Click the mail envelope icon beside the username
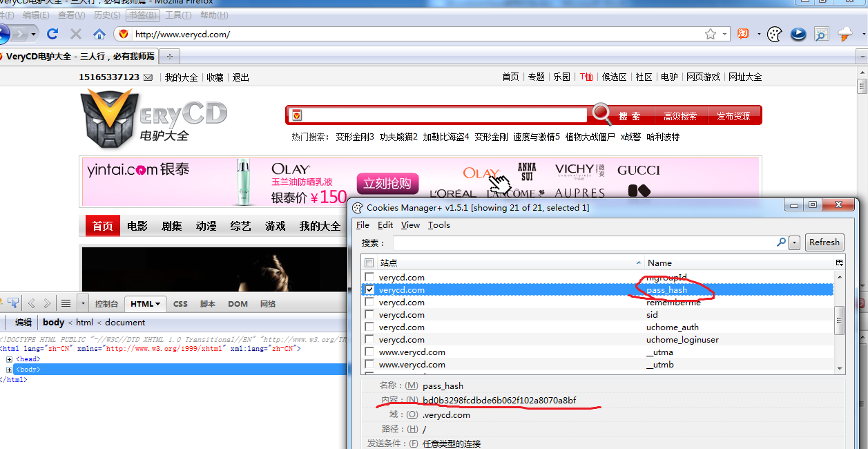Image resolution: width=868 pixels, height=449 pixels. click(x=148, y=77)
